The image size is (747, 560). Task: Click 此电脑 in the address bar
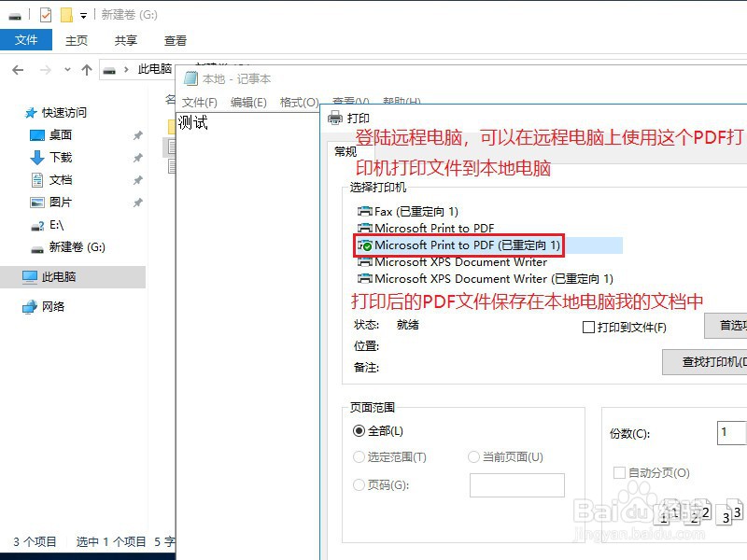154,69
